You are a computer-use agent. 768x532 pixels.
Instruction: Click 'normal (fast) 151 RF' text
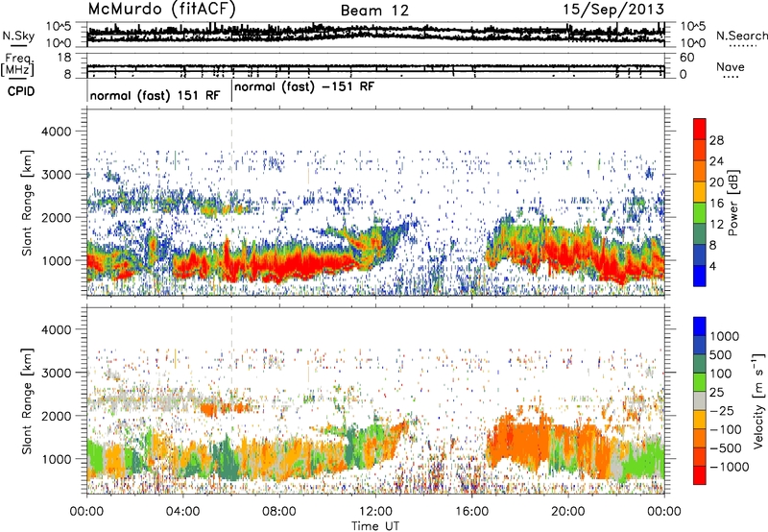156,95
